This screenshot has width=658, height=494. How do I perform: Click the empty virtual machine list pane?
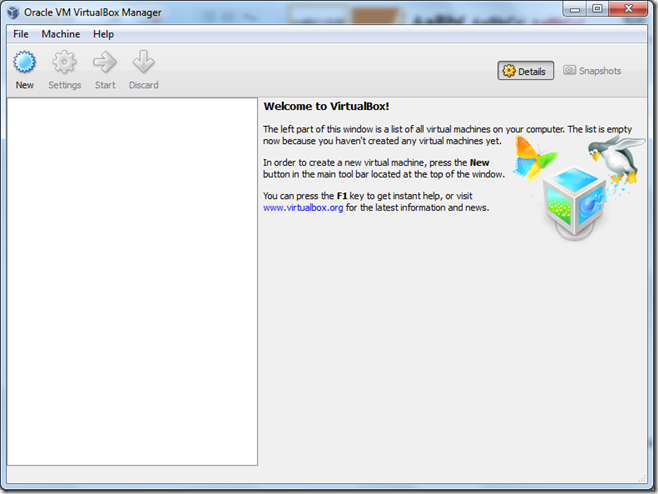point(132,282)
